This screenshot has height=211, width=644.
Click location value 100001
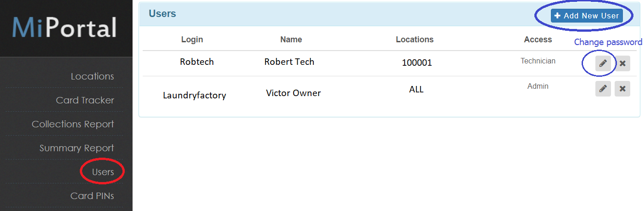(417, 63)
